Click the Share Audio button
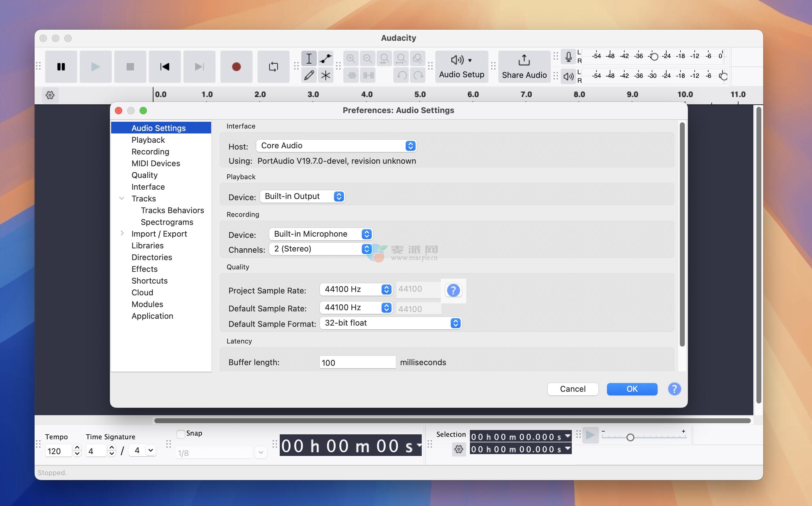Viewport: 812px width, 506px height. pos(524,67)
